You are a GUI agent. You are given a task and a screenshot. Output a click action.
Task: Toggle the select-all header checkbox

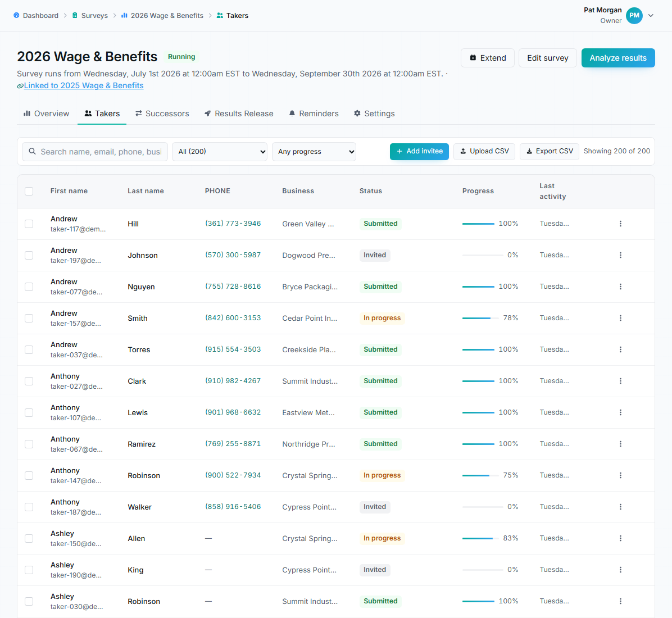[x=29, y=191]
